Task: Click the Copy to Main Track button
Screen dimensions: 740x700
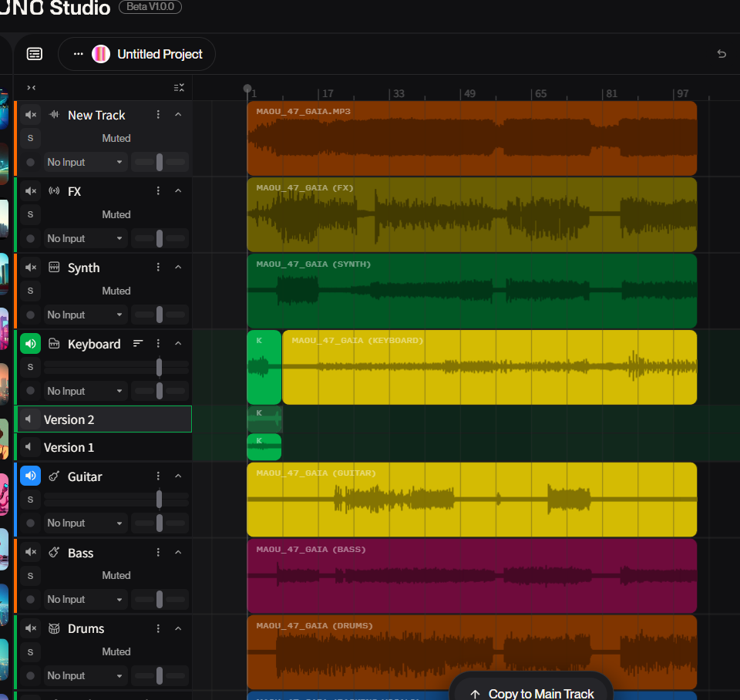Action: pos(532,693)
